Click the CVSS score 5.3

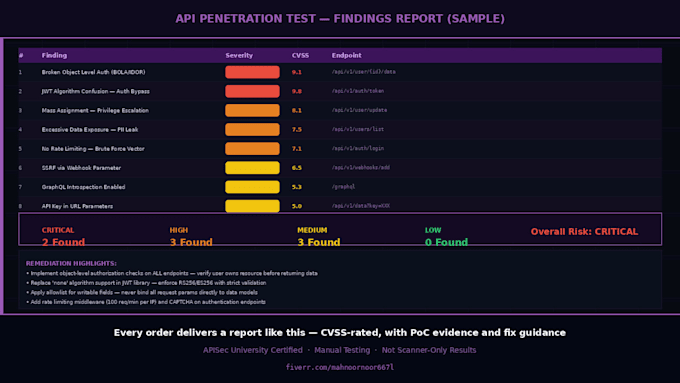click(x=297, y=187)
